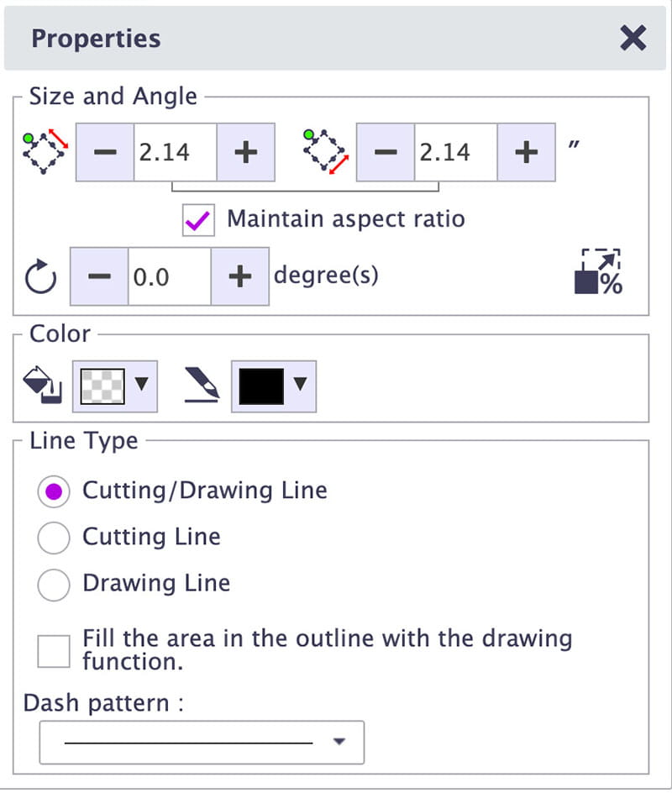Open the fill color dropdown
Viewport: 672px width, 793px height.
click(141, 386)
